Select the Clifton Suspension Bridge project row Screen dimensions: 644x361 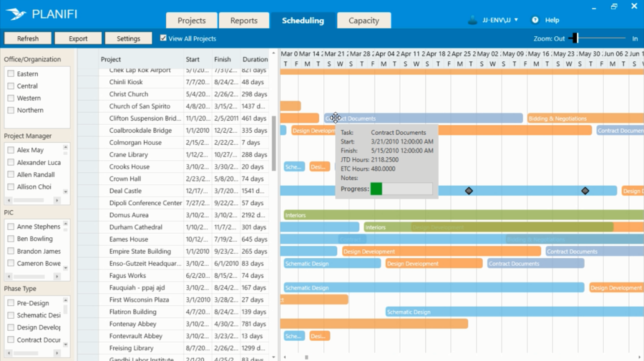[x=173, y=118]
